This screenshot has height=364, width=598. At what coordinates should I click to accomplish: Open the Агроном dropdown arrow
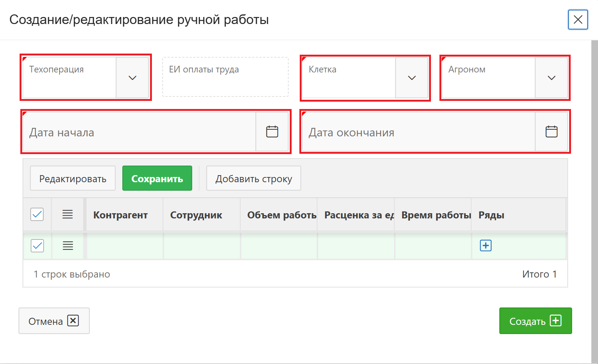[x=551, y=78]
